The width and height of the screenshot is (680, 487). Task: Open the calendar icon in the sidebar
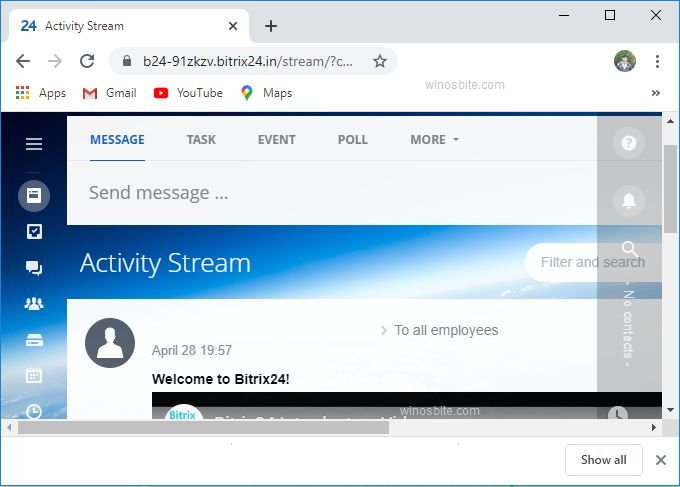(x=33, y=376)
